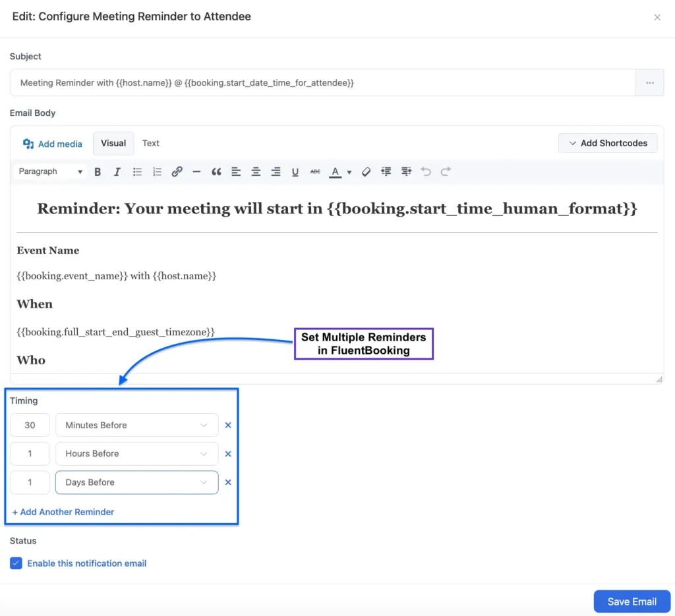Image resolution: width=675 pixels, height=616 pixels.
Task: Switch to the Visual editor tab
Action: point(113,143)
